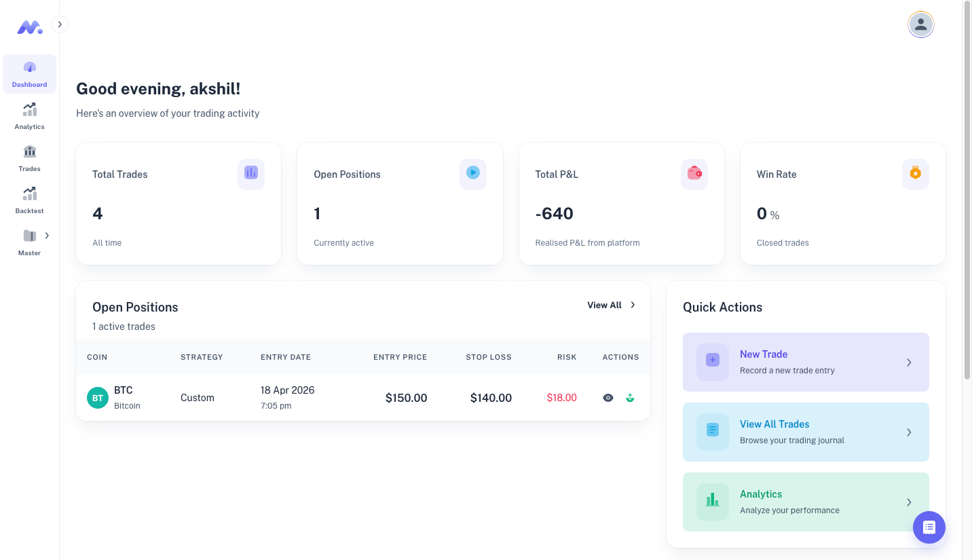Click the STRATEGY column header
Viewport: 972px width, 560px height.
202,357
